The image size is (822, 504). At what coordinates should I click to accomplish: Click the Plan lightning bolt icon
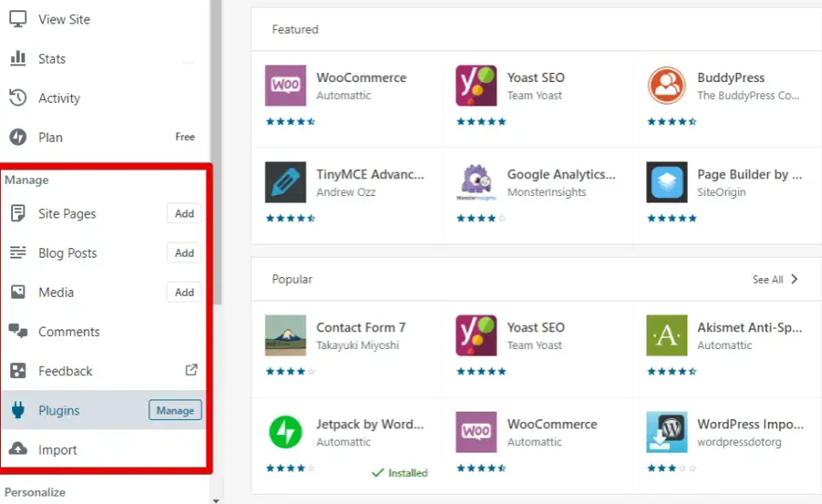pos(18,137)
